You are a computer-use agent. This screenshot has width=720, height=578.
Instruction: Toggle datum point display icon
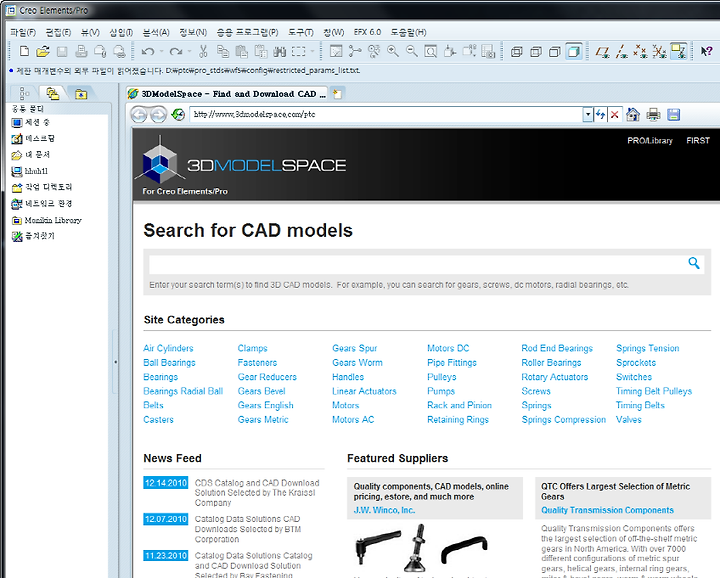641,51
